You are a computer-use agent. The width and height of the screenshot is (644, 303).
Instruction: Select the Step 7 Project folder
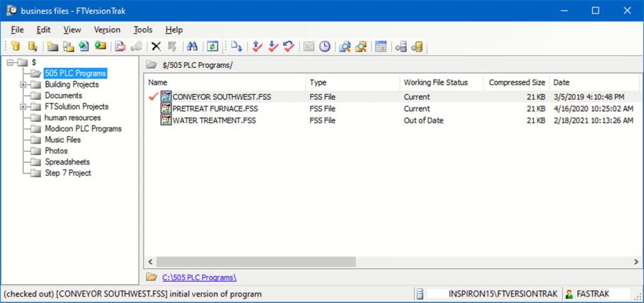tap(68, 173)
